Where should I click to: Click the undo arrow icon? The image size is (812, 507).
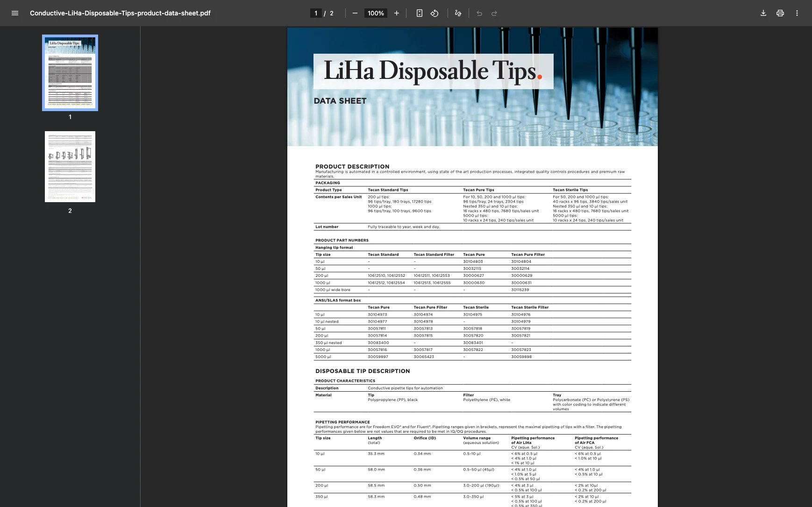coord(479,13)
